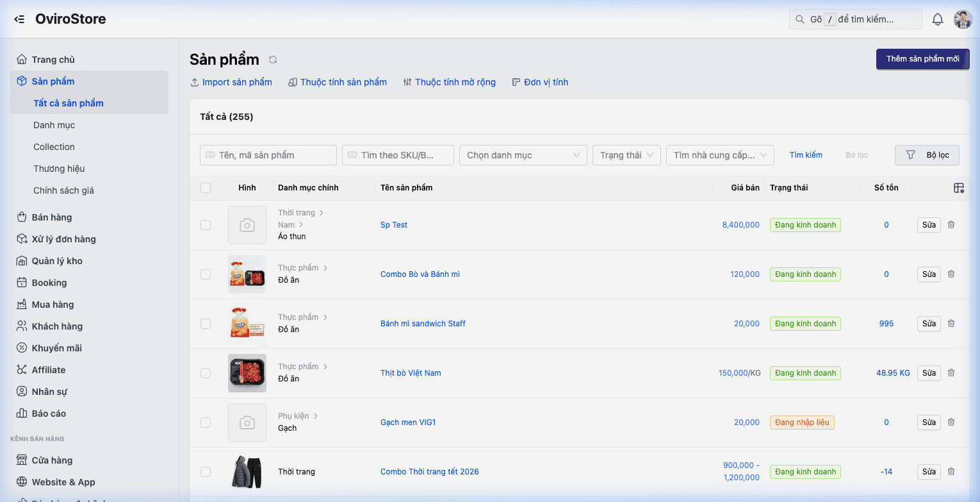980x502 pixels.
Task: Click the refresh icon beside Sản phẩm heading
Action: (272, 59)
